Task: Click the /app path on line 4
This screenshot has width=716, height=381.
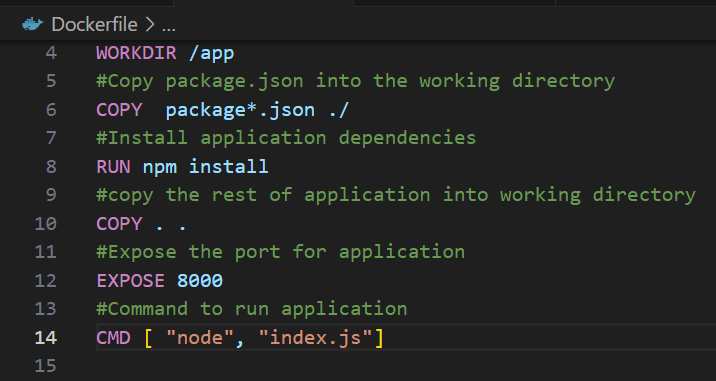Action: (x=211, y=54)
